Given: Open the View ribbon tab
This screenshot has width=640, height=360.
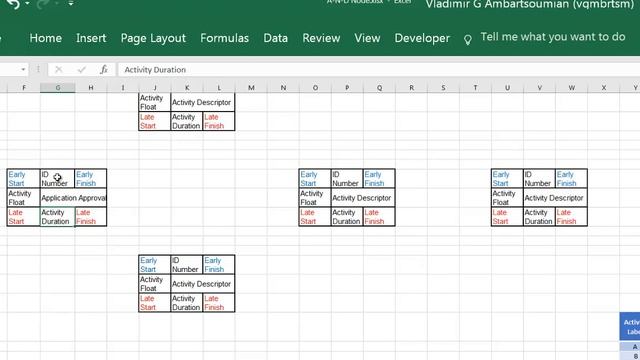Looking at the screenshot, I should click(367, 38).
